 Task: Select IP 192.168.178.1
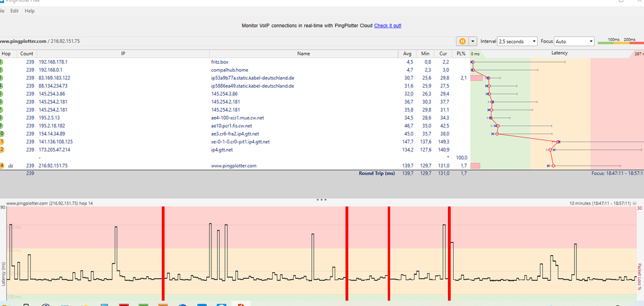tap(53, 62)
